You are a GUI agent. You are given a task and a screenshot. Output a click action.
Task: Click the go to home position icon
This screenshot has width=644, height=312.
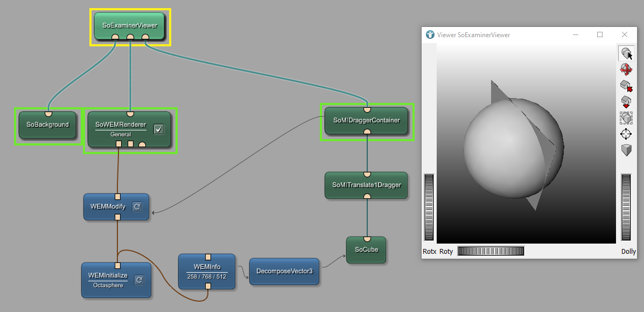coord(626,101)
